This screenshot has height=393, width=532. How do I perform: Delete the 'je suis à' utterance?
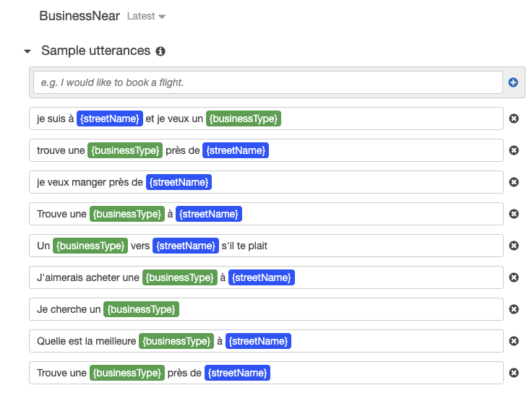pos(514,118)
